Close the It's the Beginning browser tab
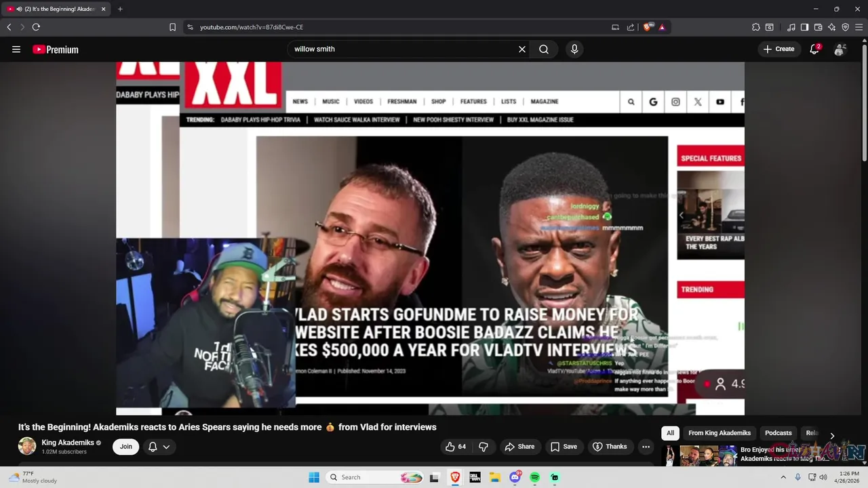This screenshot has width=868, height=488. point(103,9)
